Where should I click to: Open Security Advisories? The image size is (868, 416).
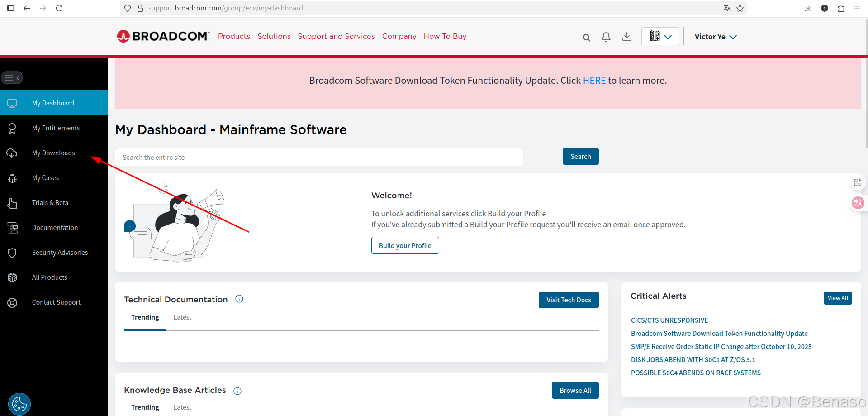pyautogui.click(x=60, y=253)
